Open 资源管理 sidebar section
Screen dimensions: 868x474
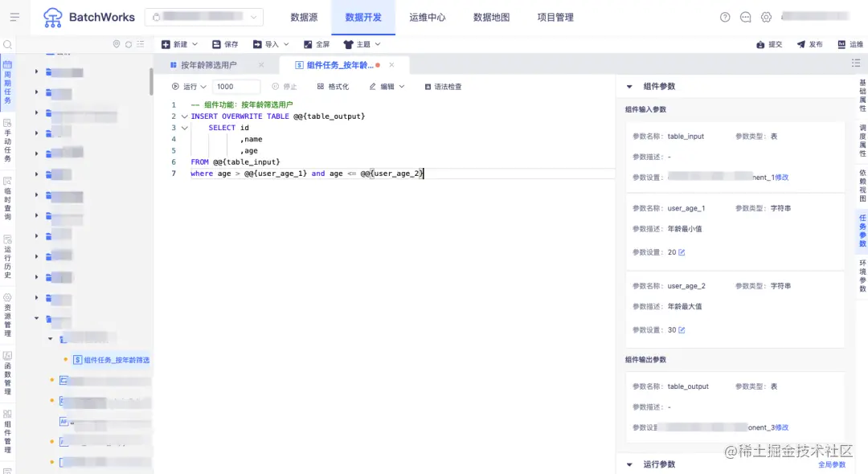point(8,315)
